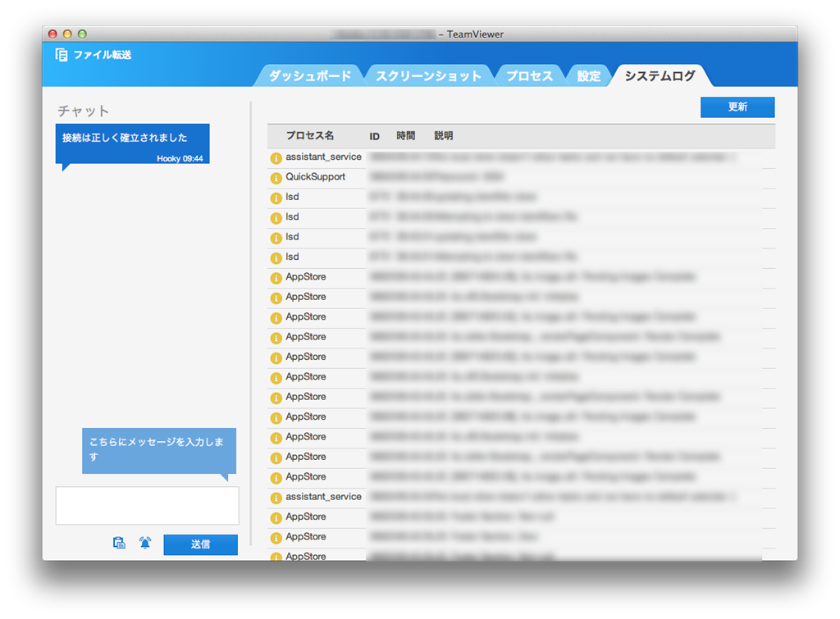Select the システムログ tab
The height and width of the screenshot is (619, 840).
tap(660, 76)
